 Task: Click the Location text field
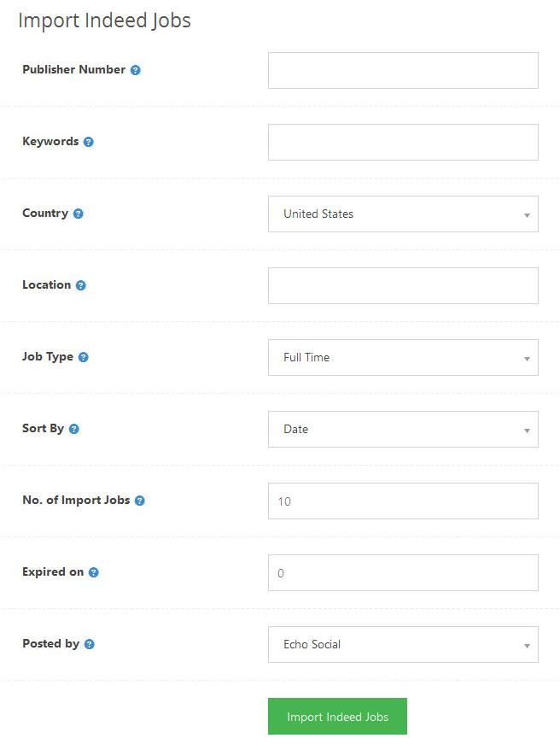[x=403, y=285]
